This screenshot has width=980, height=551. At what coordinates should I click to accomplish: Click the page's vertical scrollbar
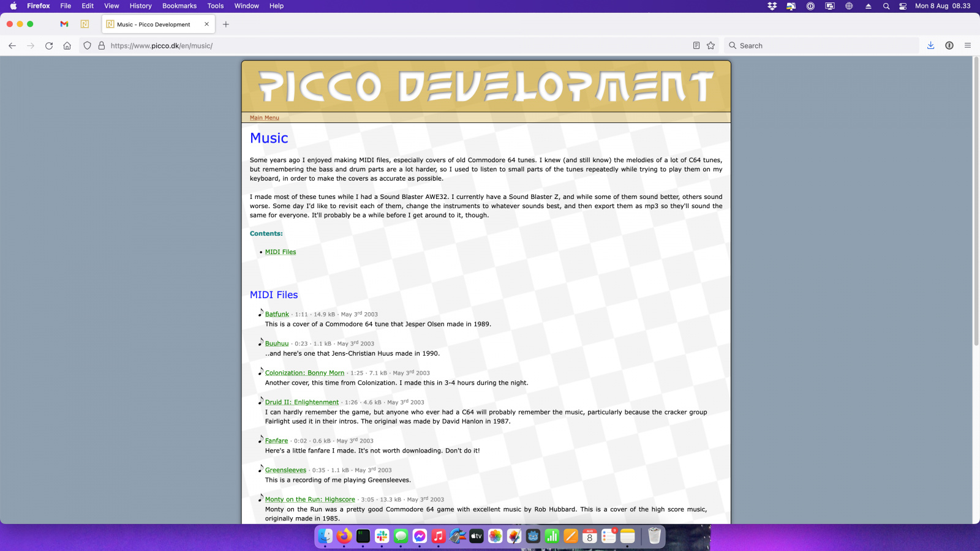976,202
